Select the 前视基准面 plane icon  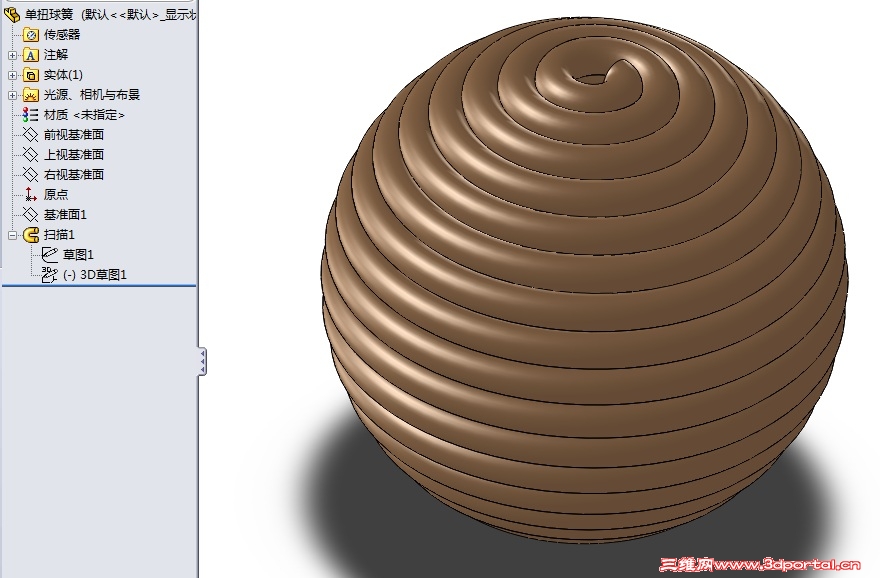pyautogui.click(x=30, y=135)
